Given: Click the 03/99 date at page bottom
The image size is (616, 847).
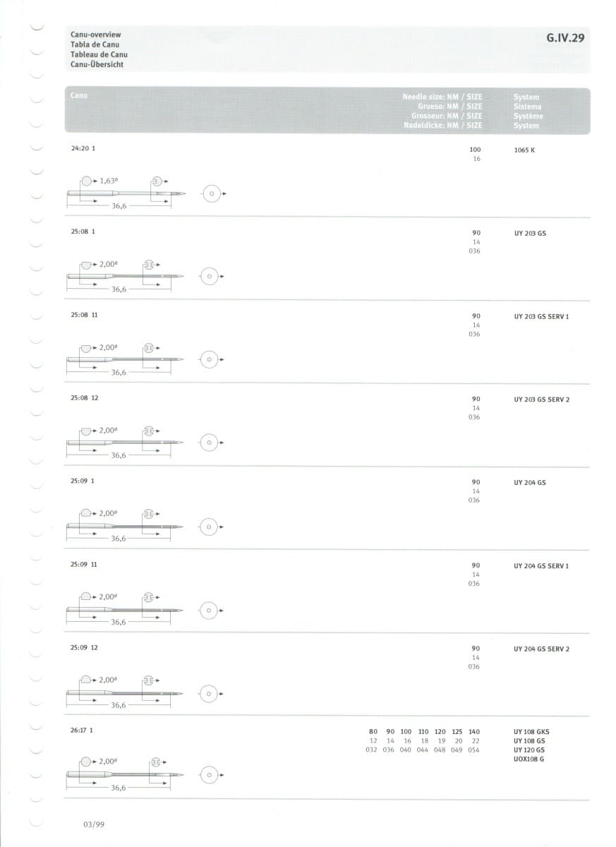Looking at the screenshot, I should (94, 824).
